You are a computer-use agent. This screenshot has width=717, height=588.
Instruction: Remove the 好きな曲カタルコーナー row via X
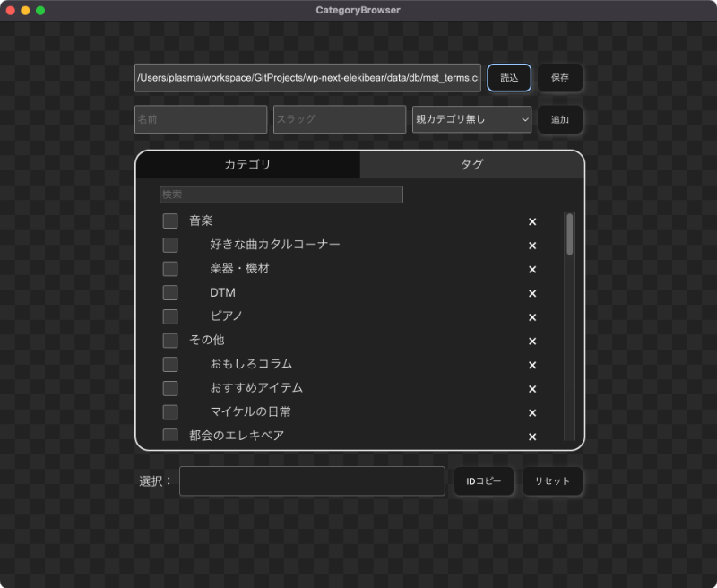(x=531, y=246)
